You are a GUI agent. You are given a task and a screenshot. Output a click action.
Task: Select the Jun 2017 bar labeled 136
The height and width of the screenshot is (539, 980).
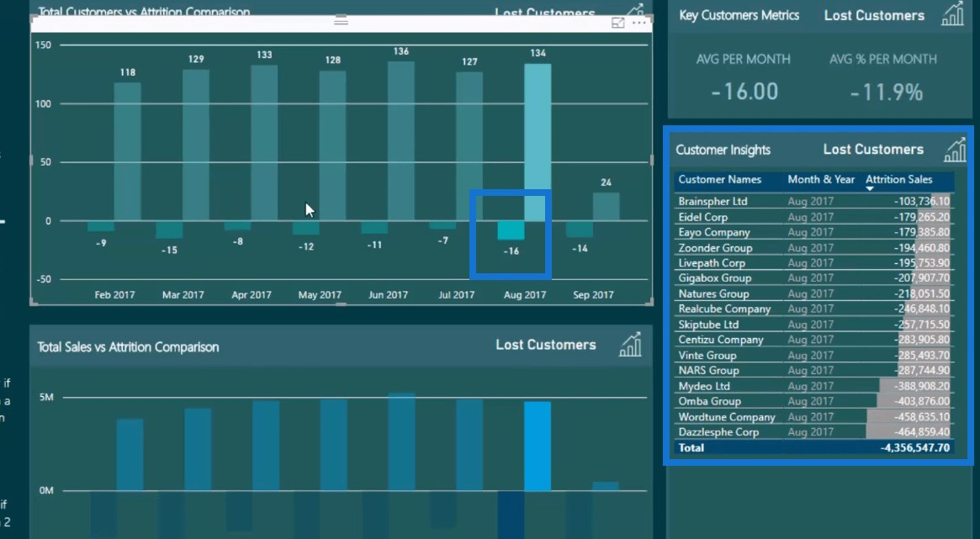pos(401,141)
